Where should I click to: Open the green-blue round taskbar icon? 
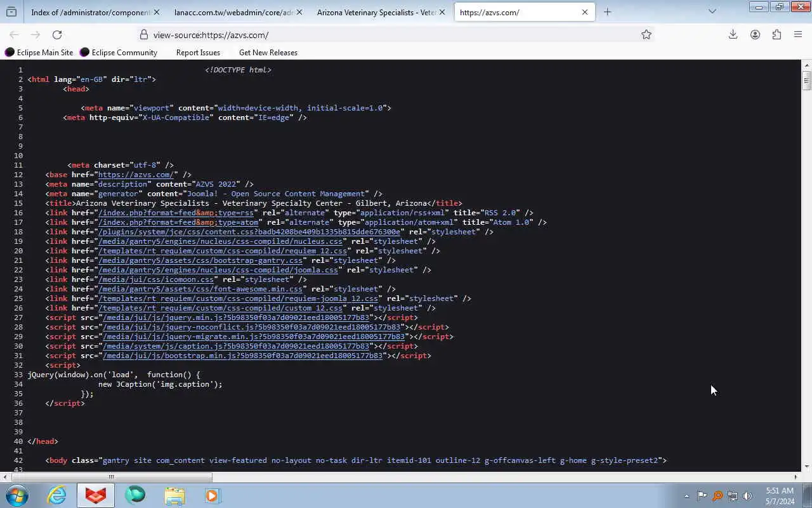click(134, 495)
